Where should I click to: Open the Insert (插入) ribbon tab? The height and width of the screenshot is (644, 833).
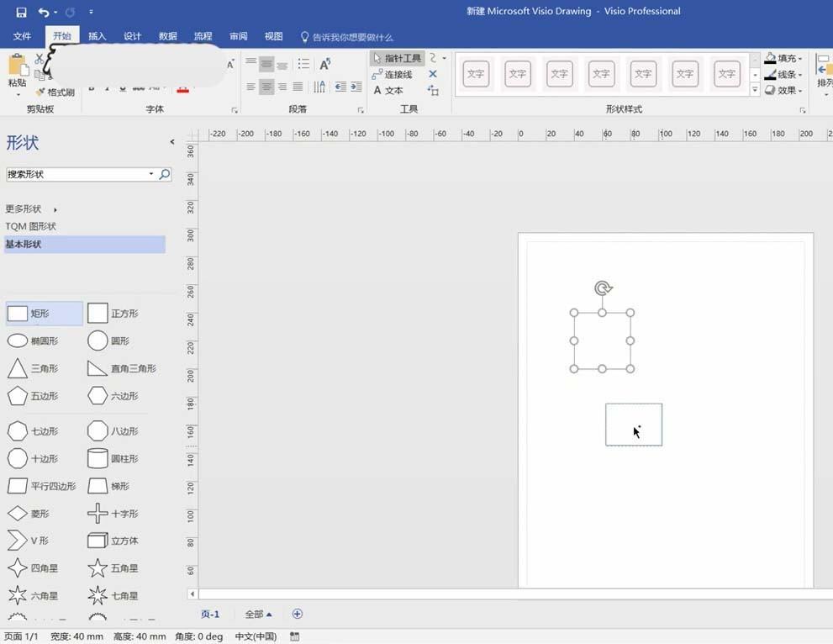(x=98, y=36)
